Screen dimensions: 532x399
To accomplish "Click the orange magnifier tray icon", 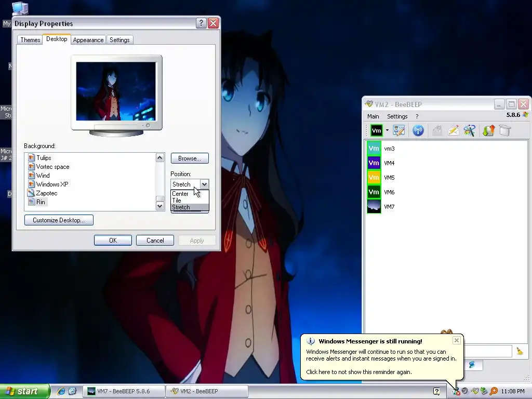I will [494, 391].
